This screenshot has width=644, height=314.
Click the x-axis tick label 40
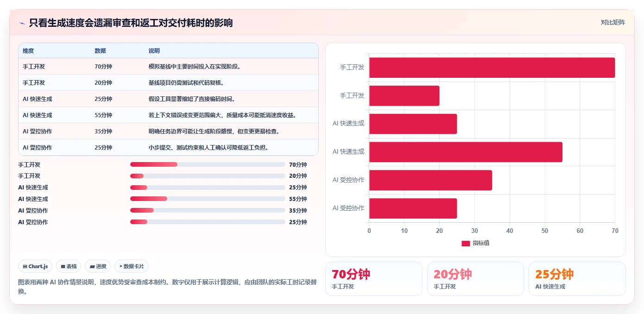510,231
